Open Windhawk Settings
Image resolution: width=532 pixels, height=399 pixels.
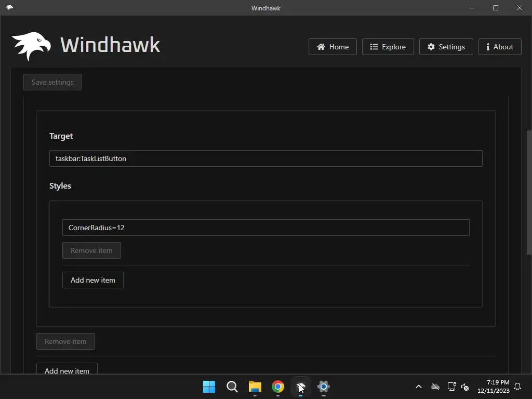point(446,47)
